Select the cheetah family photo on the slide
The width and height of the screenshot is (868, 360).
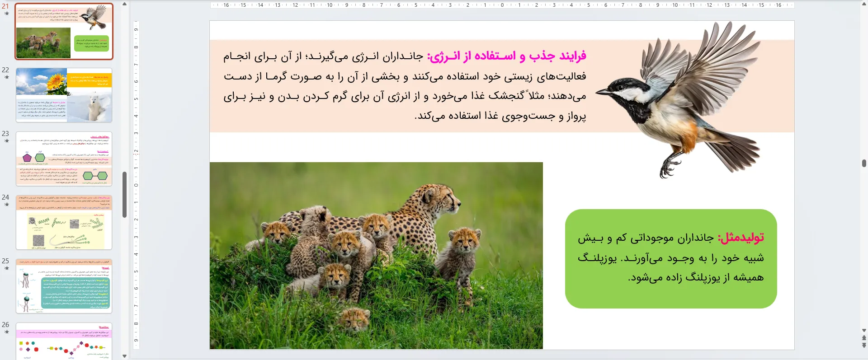(376, 256)
